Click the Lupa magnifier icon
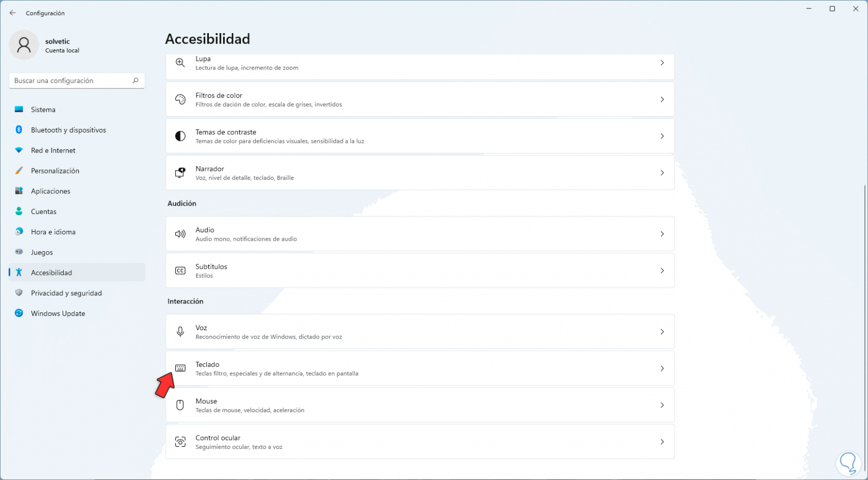868x480 pixels. [x=180, y=63]
